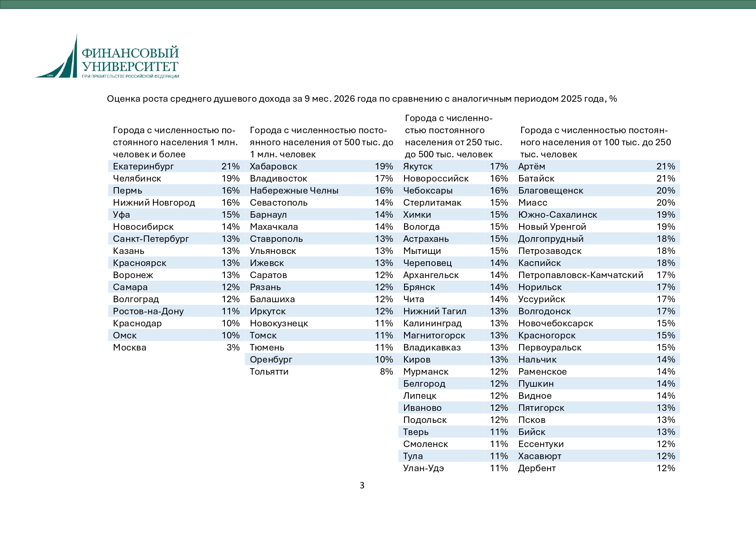
Task: Click the Дербент row
Action: (597, 468)
